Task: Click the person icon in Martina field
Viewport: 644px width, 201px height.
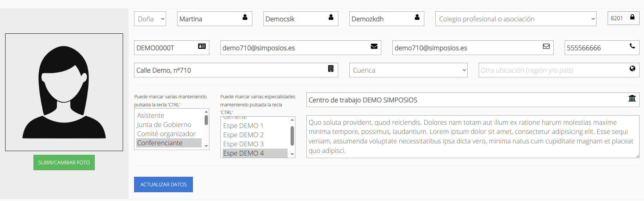Action: click(x=245, y=17)
